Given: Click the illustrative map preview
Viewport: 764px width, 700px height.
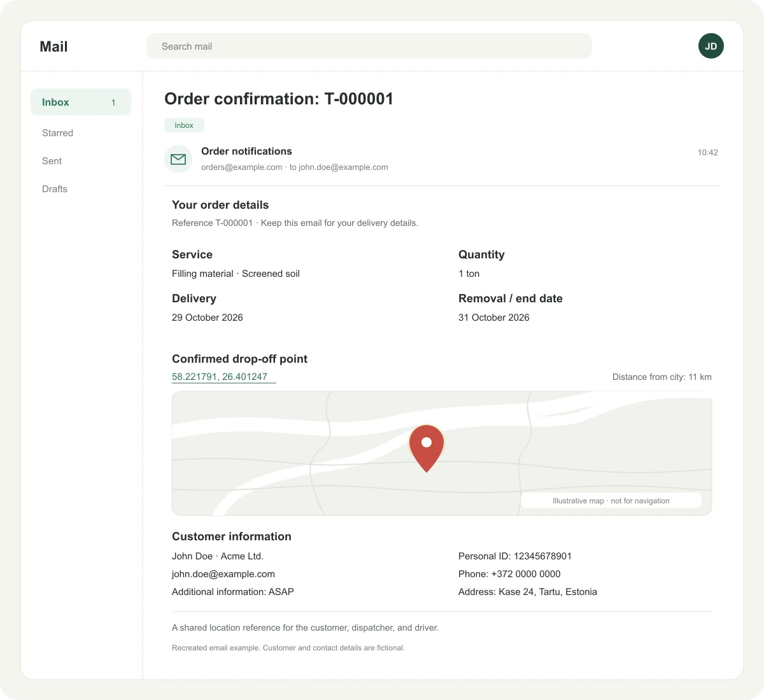Looking at the screenshot, I should tap(442, 453).
